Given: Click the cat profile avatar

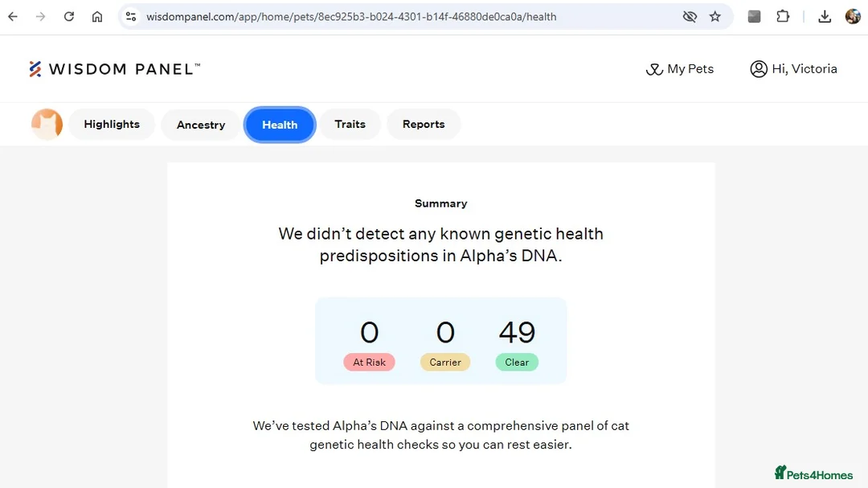Looking at the screenshot, I should pos(47,125).
